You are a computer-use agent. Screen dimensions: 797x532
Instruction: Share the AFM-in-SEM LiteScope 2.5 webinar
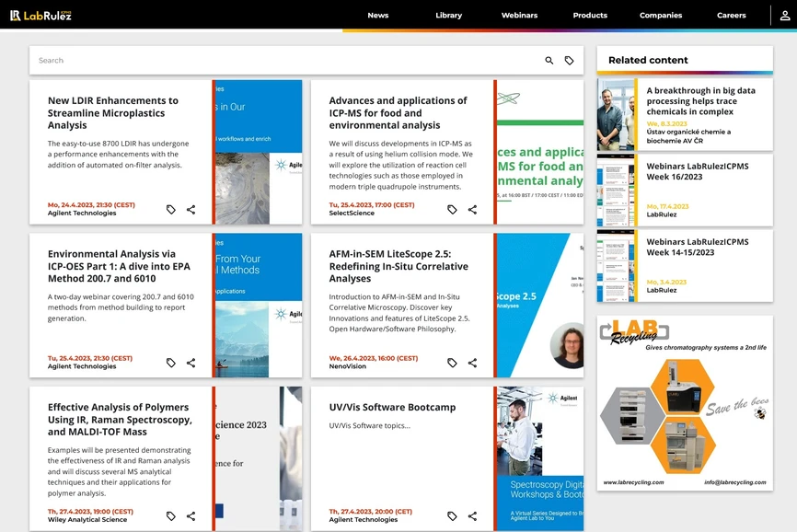472,363
